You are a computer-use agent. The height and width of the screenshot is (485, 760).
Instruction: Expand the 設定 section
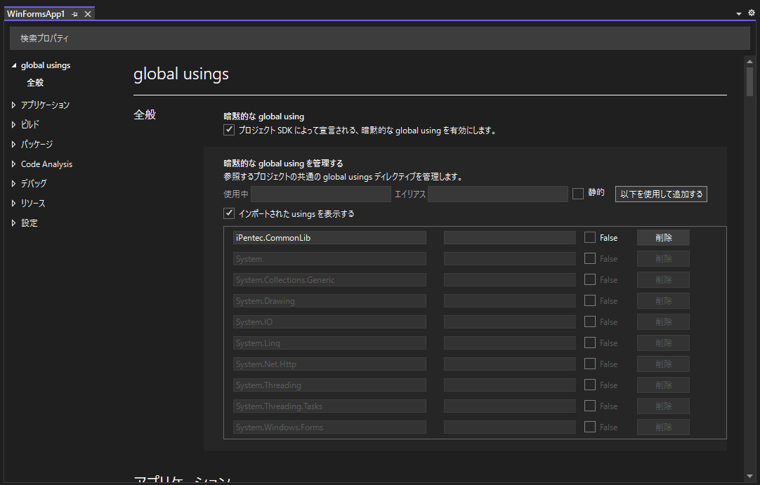click(x=14, y=223)
